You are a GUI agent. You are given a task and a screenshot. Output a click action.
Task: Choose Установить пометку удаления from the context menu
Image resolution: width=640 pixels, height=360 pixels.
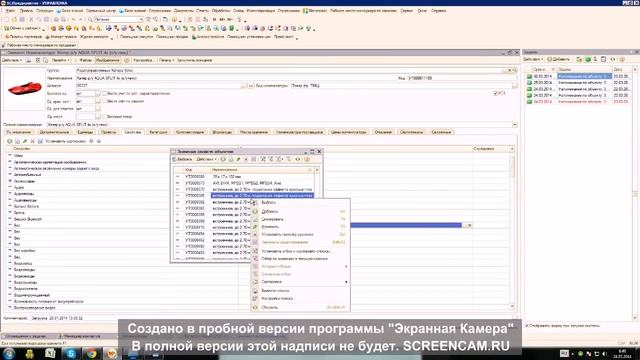tap(300, 234)
